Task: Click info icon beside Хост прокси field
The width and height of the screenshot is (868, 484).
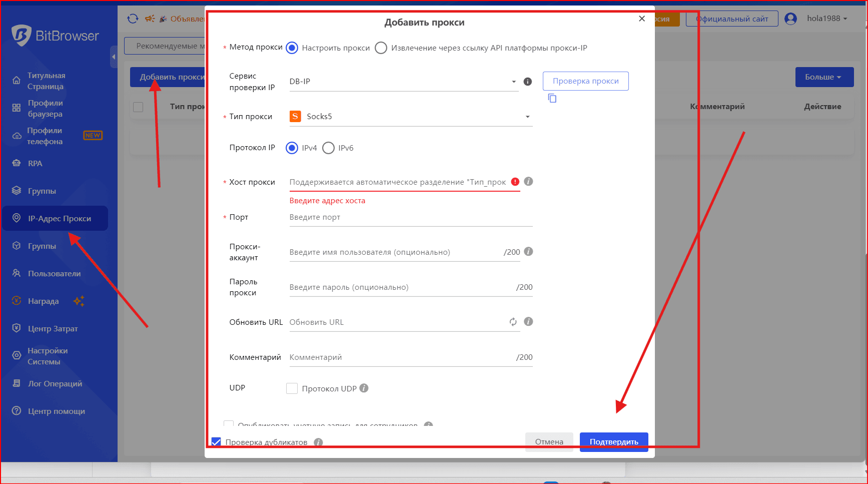Action: tap(528, 182)
